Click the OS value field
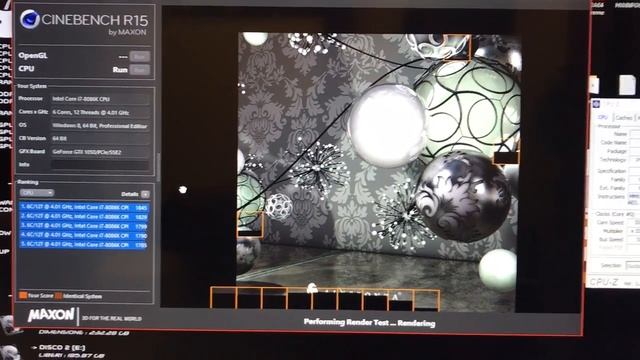This screenshot has width=640, height=360. [100, 126]
